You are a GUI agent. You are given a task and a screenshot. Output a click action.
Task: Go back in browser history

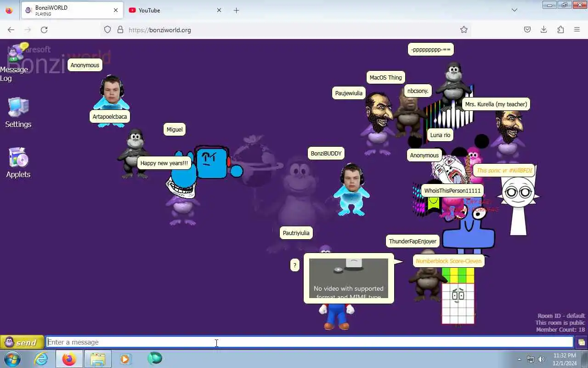[x=11, y=29]
